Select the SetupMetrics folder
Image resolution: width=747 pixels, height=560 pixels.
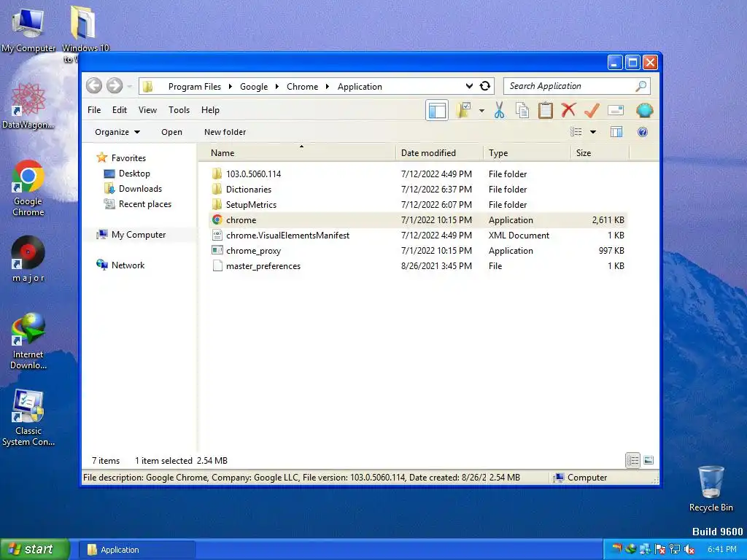417,204
